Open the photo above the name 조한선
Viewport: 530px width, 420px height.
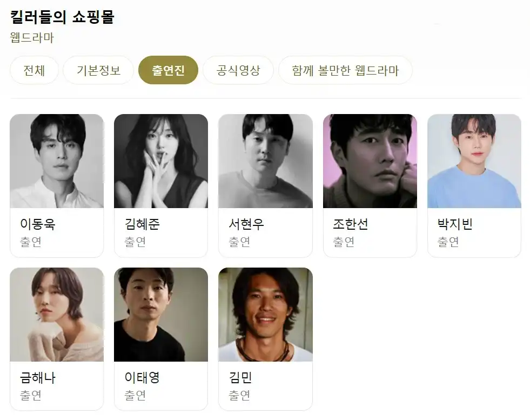click(x=370, y=161)
